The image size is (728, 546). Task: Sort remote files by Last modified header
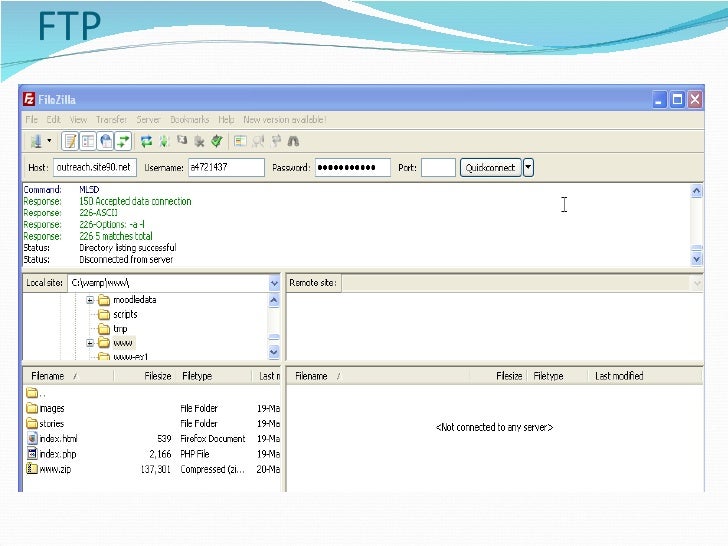pos(645,376)
